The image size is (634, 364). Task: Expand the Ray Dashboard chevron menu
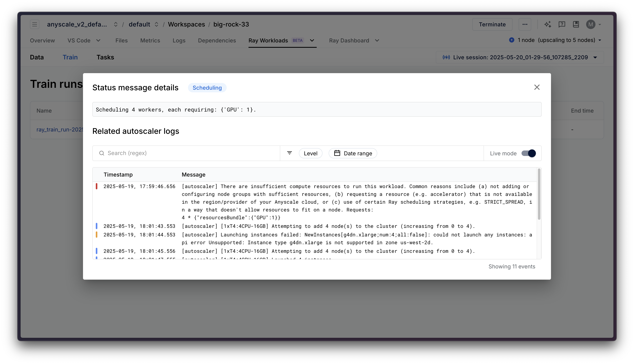pyautogui.click(x=377, y=41)
